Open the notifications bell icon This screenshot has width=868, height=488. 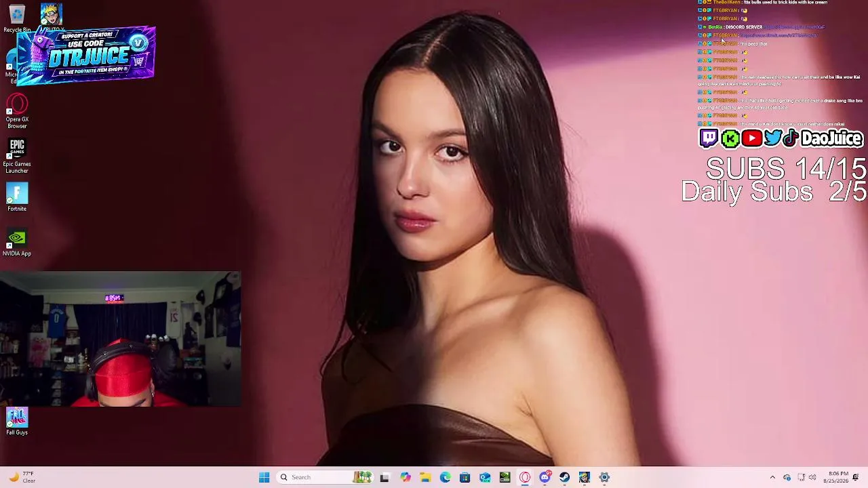(856, 477)
